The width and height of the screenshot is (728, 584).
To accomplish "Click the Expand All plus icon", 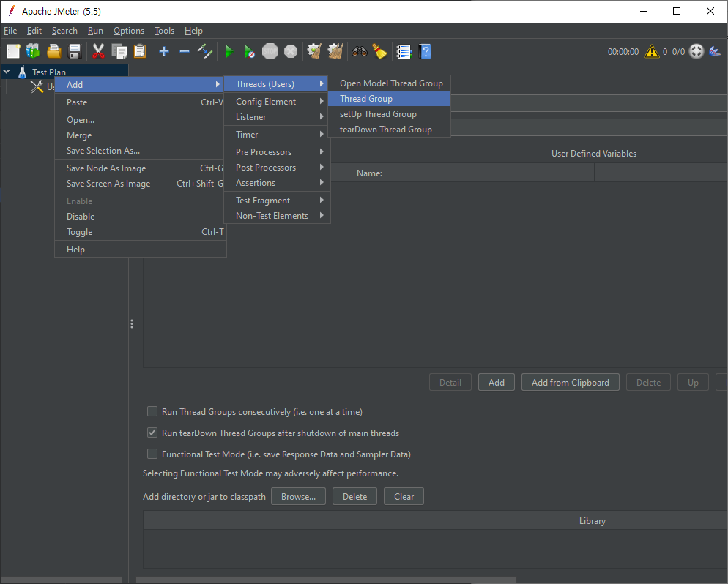I will (x=163, y=51).
